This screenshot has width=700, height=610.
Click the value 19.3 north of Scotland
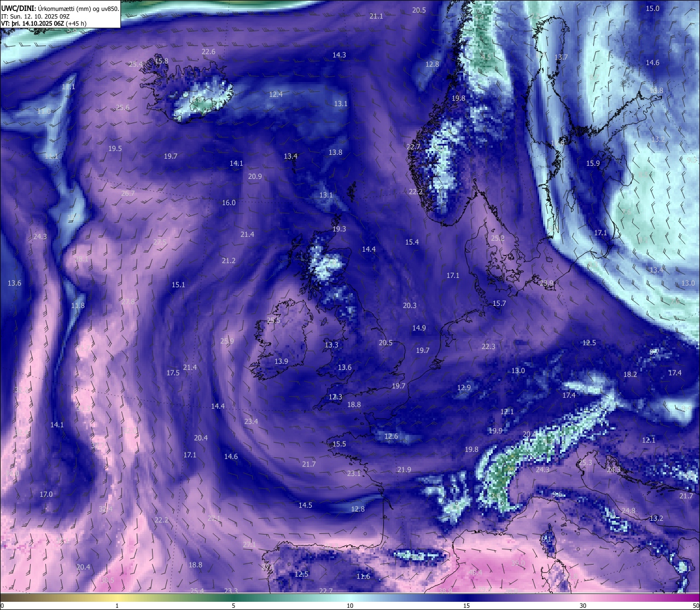pos(339,229)
